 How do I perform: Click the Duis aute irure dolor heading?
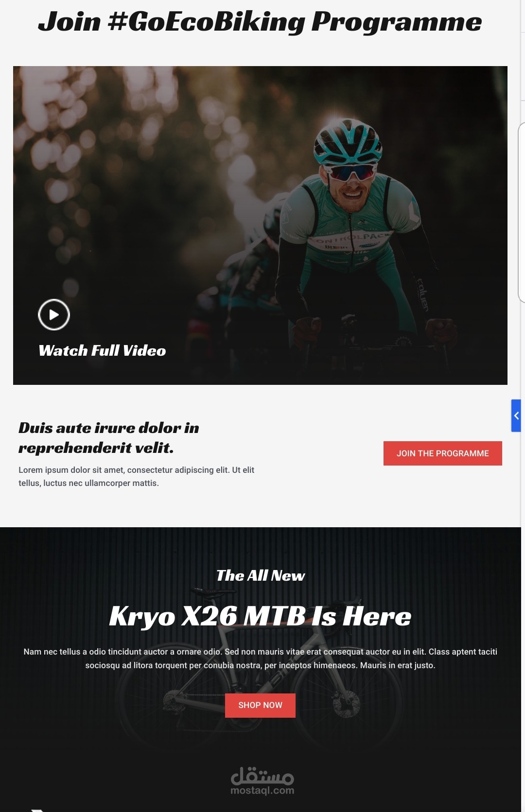[109, 437]
